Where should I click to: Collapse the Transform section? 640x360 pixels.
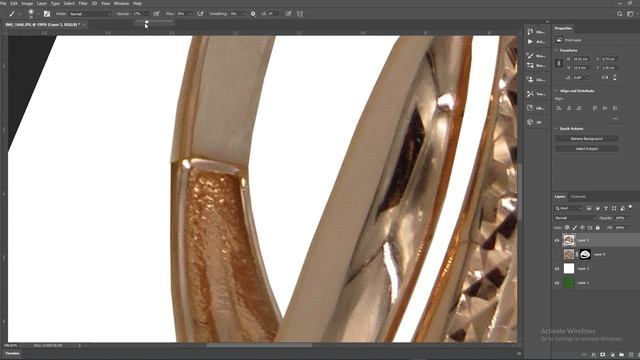point(556,51)
